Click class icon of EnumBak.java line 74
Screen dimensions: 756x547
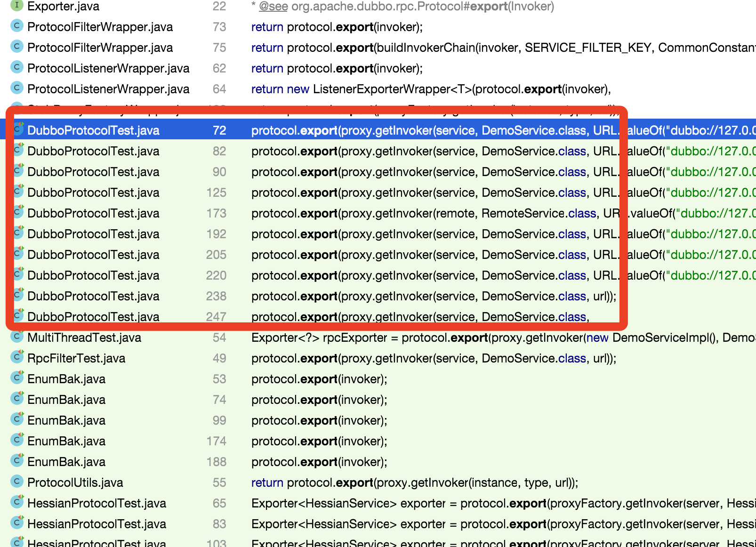[17, 399]
